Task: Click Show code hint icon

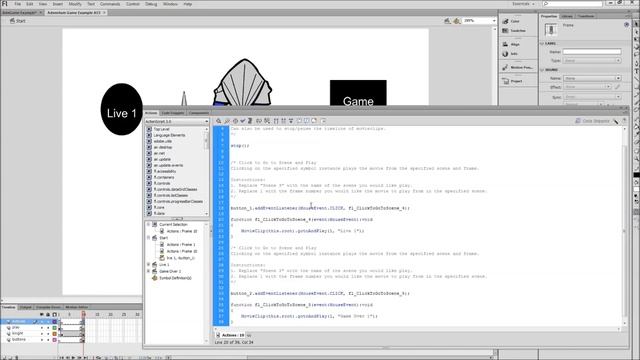Action: pos(259,121)
